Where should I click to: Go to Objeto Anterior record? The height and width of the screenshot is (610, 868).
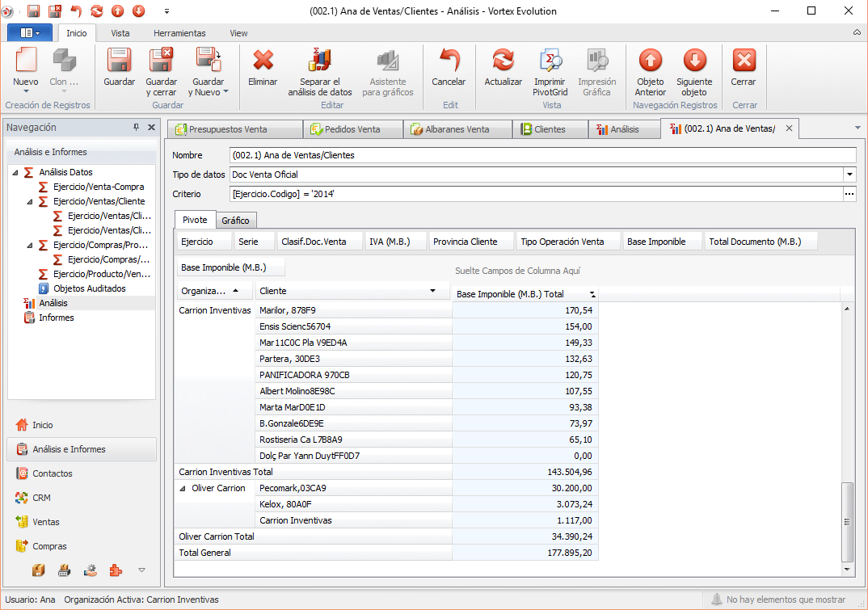click(x=650, y=62)
